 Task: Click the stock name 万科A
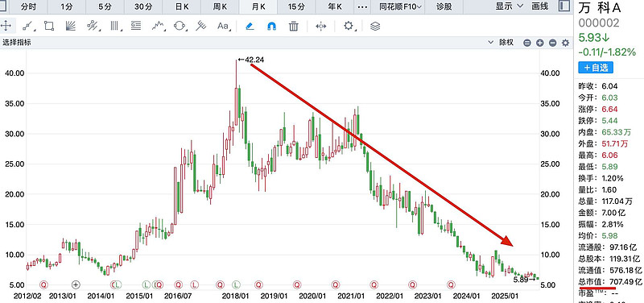coord(600,7)
